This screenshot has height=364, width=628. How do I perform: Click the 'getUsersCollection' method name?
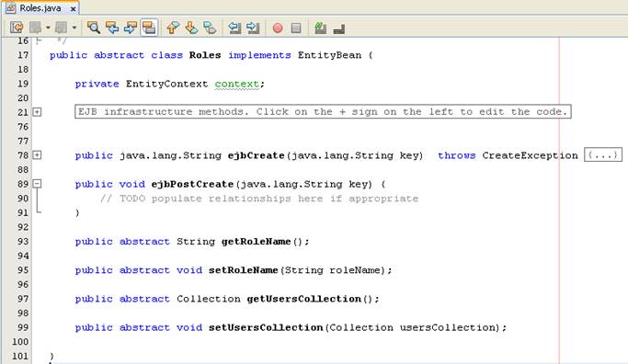[304, 299]
